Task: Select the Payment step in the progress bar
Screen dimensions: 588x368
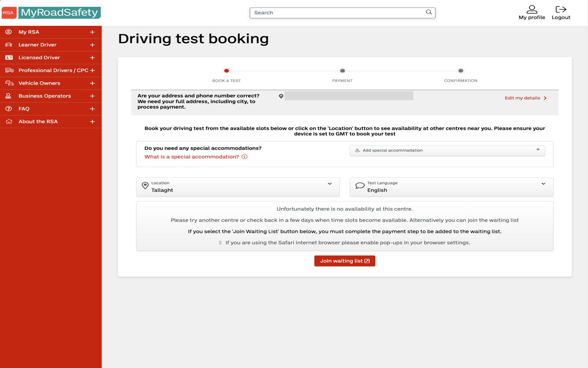Action: 342,71
